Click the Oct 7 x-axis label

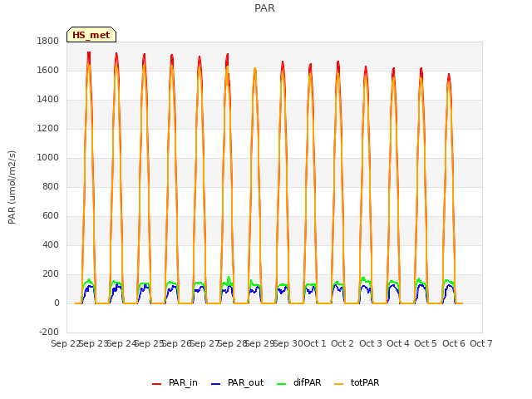click(x=481, y=343)
